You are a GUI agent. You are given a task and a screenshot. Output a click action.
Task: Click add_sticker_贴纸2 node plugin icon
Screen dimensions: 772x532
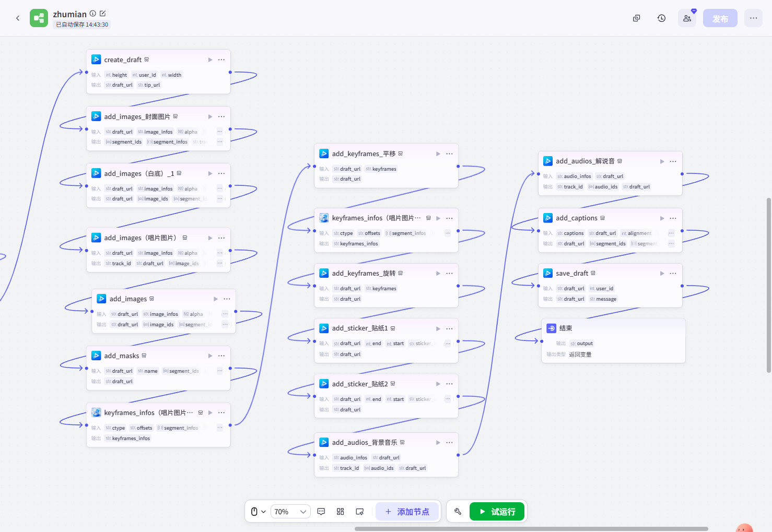click(x=324, y=384)
